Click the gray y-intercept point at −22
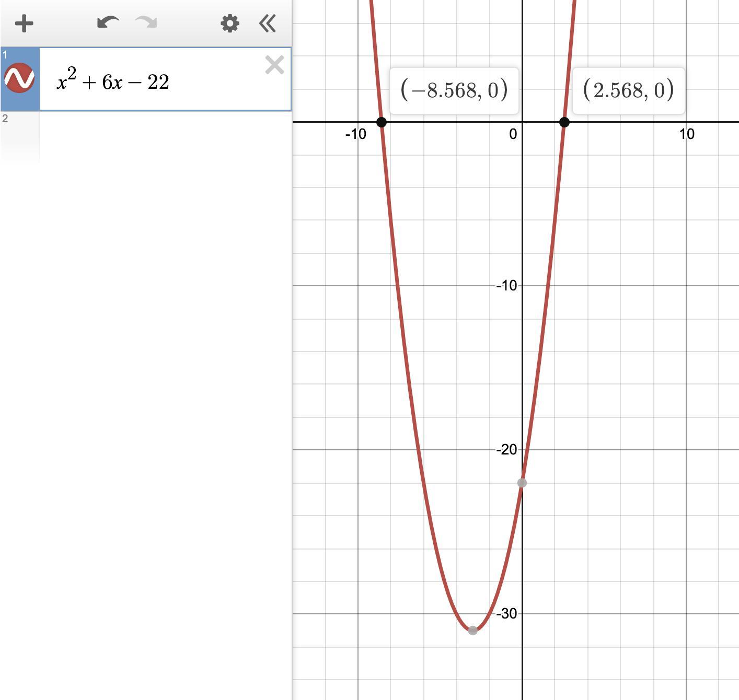Image resolution: width=739 pixels, height=700 pixels. (522, 483)
